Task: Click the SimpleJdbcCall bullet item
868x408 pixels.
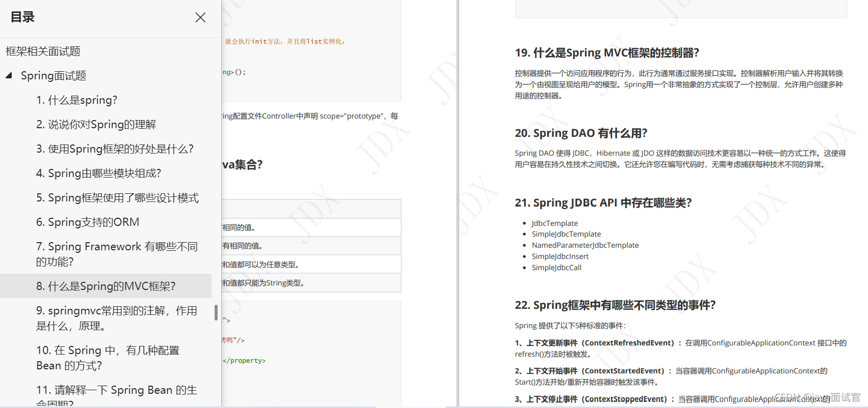Action: coord(557,268)
